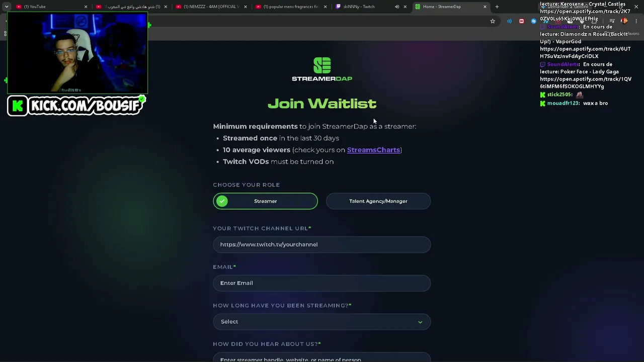Open the Chrome three-dot menu
The width and height of the screenshot is (644, 362).
click(x=636, y=21)
